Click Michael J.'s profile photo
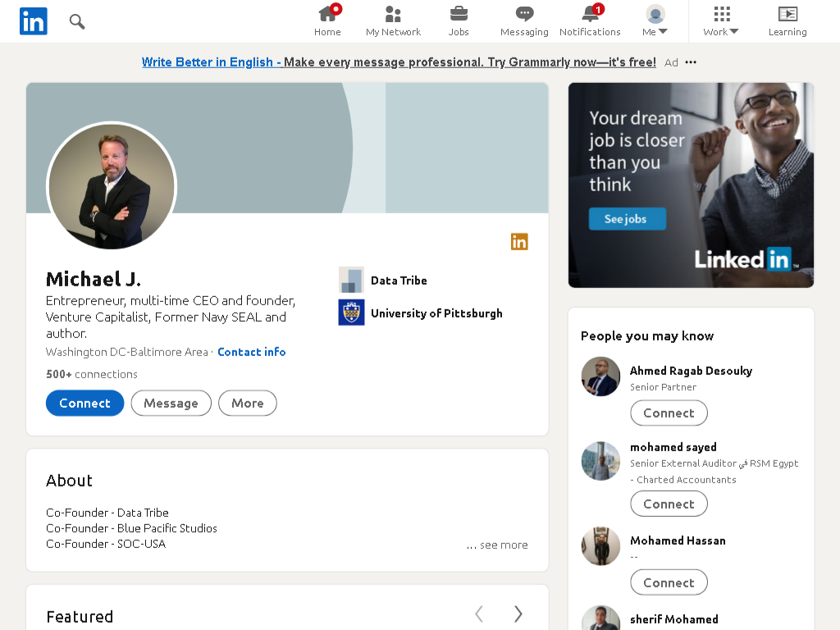 click(x=112, y=186)
